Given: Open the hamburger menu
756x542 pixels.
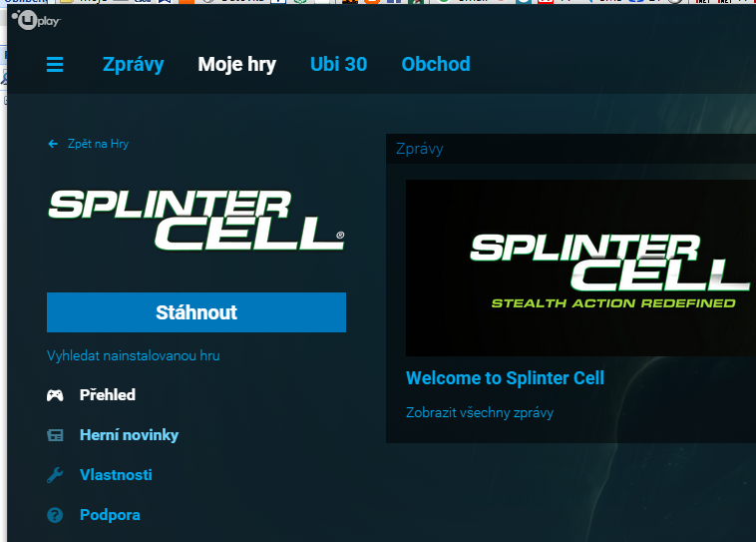Looking at the screenshot, I should (55, 65).
